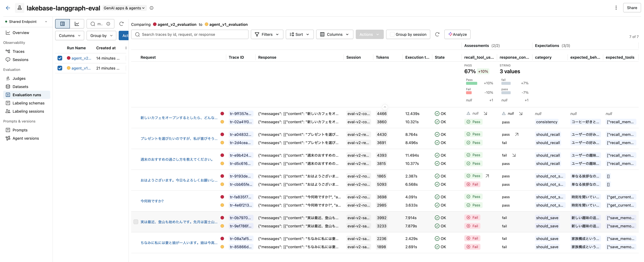The width and height of the screenshot is (644, 262).
Task: Open Traces in sidebar
Action: (x=18, y=51)
